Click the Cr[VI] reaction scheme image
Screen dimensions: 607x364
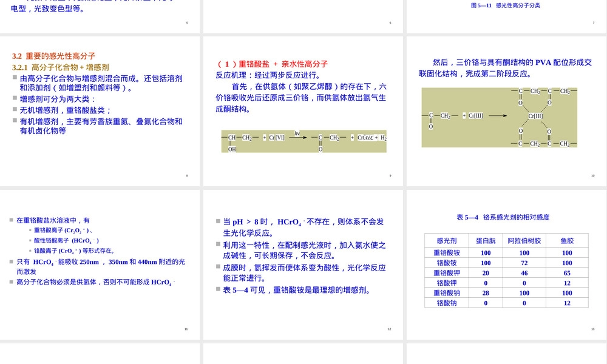click(304, 141)
